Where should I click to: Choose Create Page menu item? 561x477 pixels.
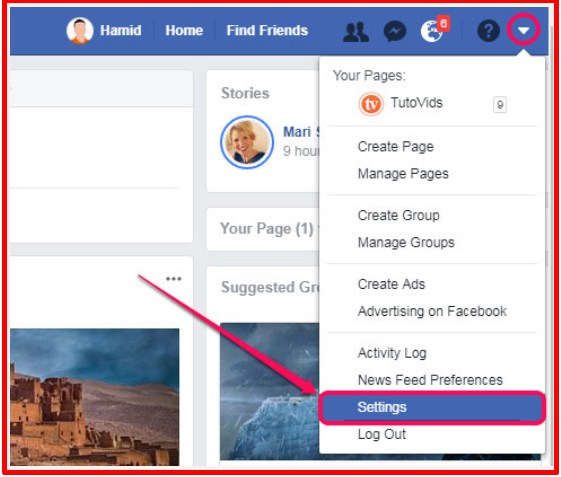point(396,147)
